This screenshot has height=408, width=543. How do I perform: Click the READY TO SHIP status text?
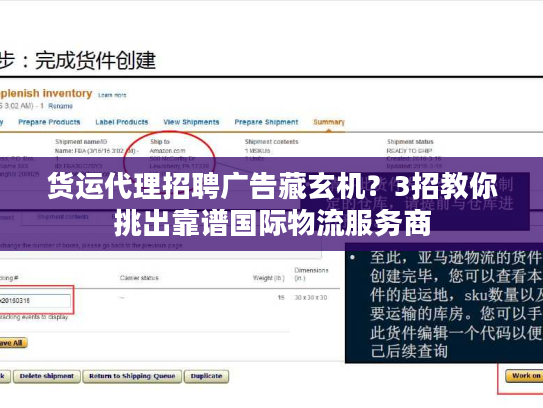[x=409, y=151]
